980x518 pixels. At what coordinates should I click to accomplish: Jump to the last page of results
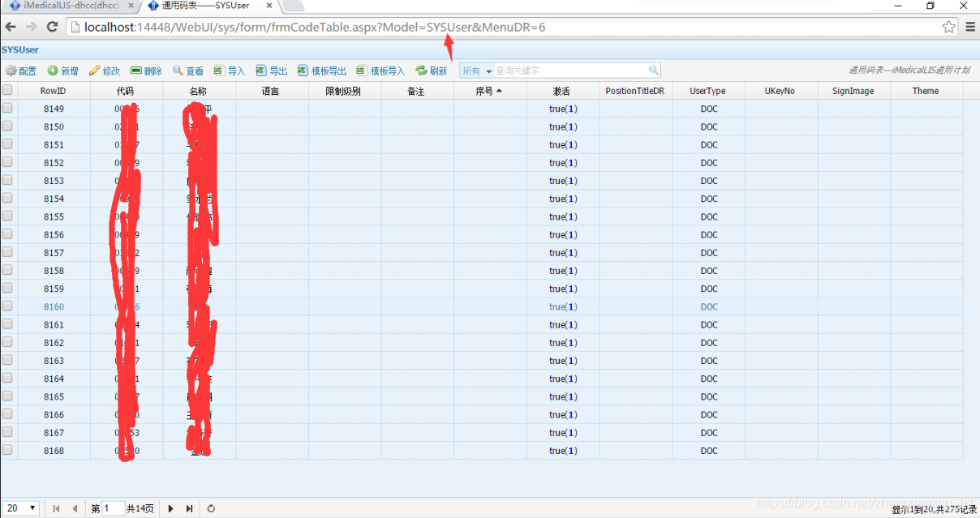point(189,508)
